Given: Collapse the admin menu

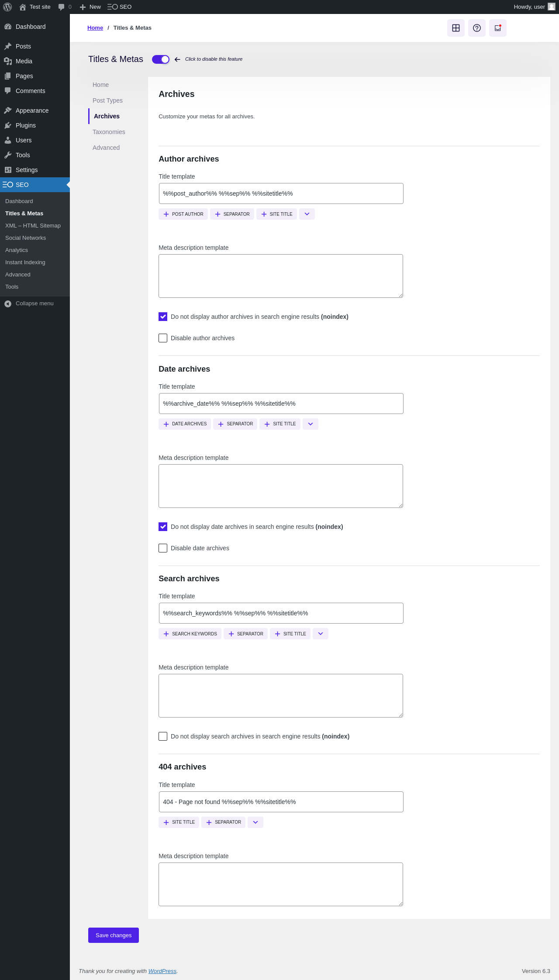Looking at the screenshot, I should (29, 304).
